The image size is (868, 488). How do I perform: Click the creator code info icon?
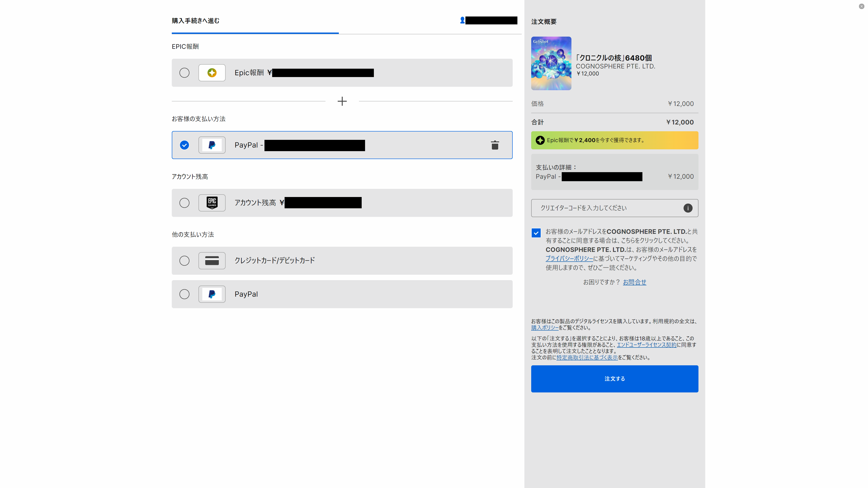click(688, 208)
